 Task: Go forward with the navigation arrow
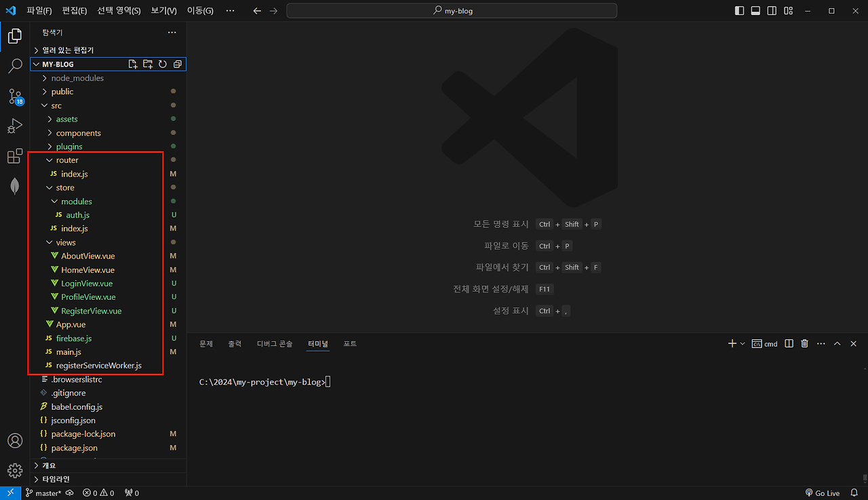tap(273, 11)
